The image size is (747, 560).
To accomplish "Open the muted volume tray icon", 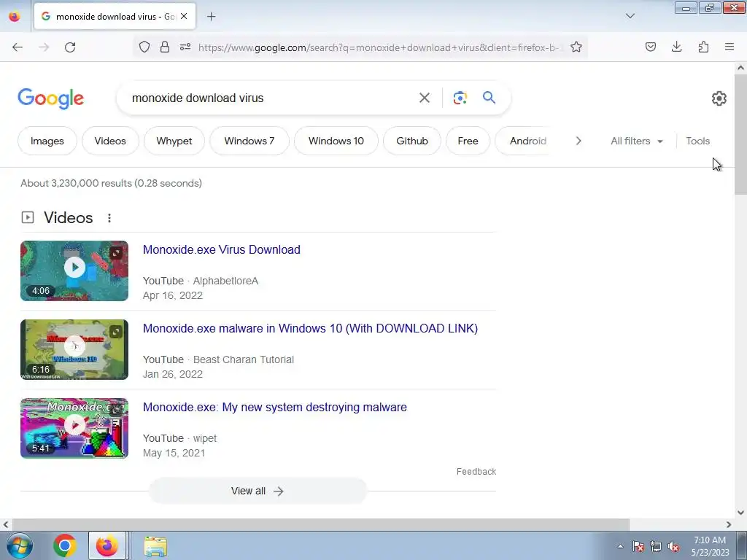I will click(673, 546).
